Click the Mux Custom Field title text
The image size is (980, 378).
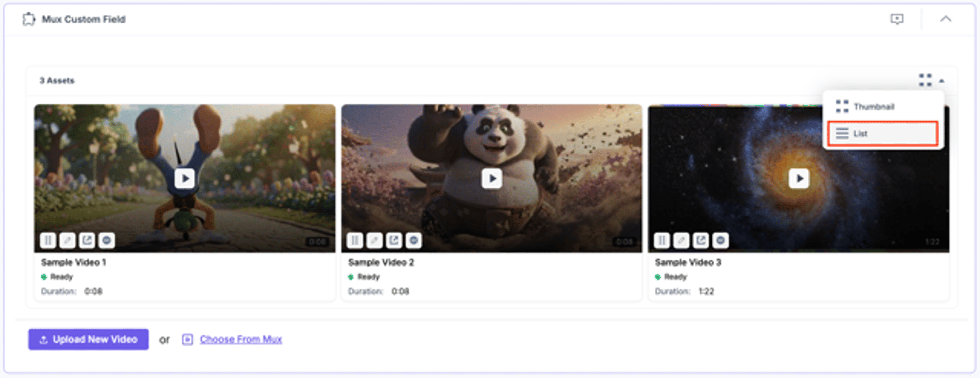click(84, 19)
